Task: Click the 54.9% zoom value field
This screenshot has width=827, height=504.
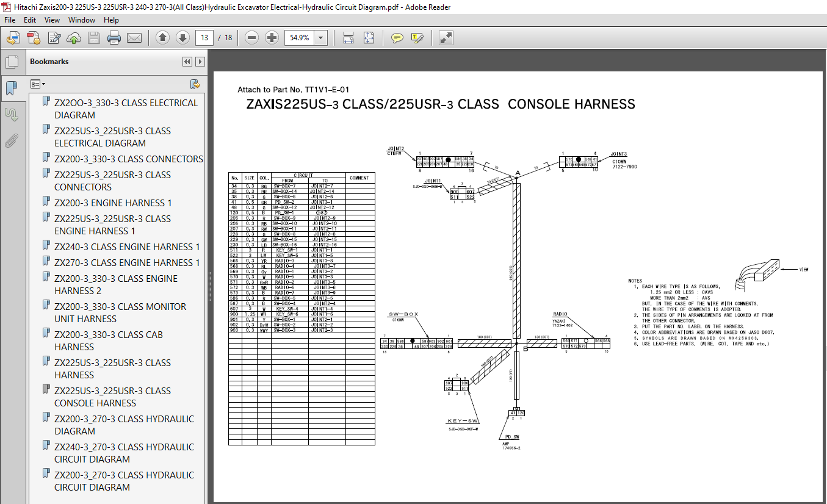Action: [300, 38]
